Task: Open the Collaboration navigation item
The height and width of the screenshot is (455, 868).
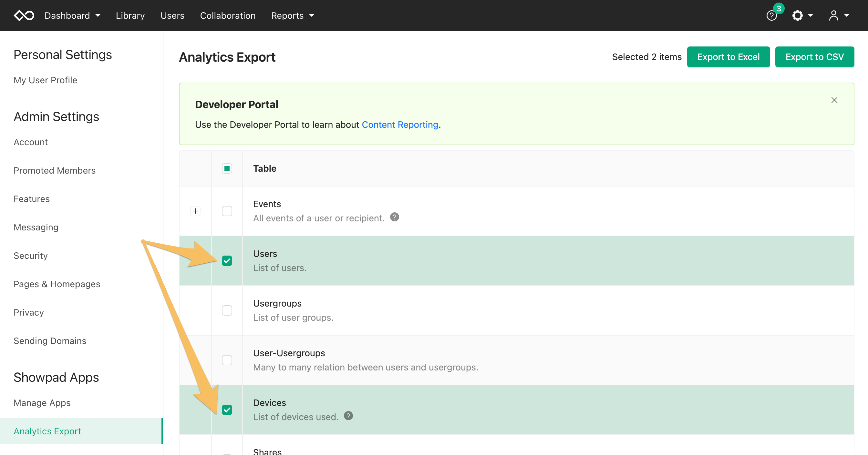Action: (x=228, y=15)
